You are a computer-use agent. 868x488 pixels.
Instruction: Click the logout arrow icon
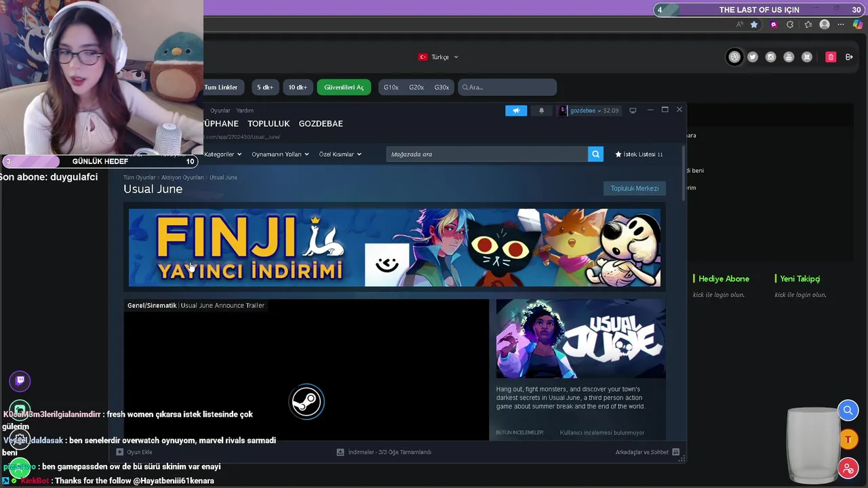click(x=849, y=57)
